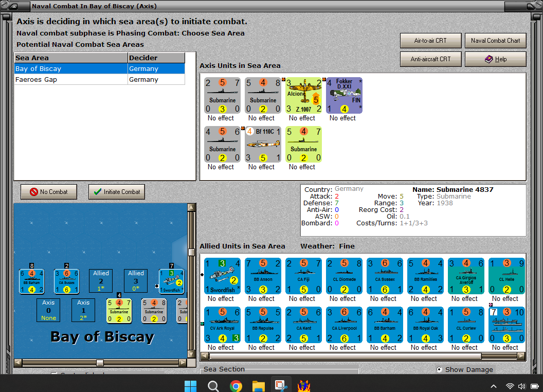Select the CA Girgios Averoff counter
The height and width of the screenshot is (392, 543).
pos(466,276)
